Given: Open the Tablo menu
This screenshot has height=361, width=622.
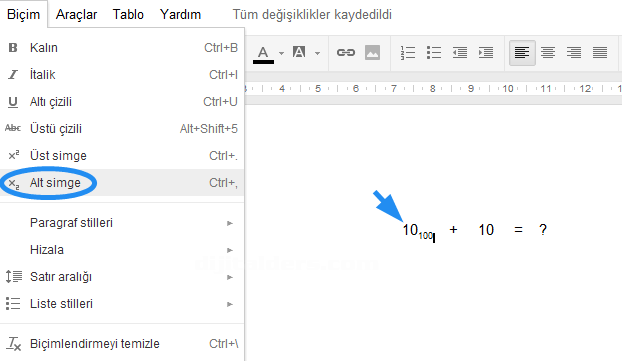Looking at the screenshot, I should [128, 14].
